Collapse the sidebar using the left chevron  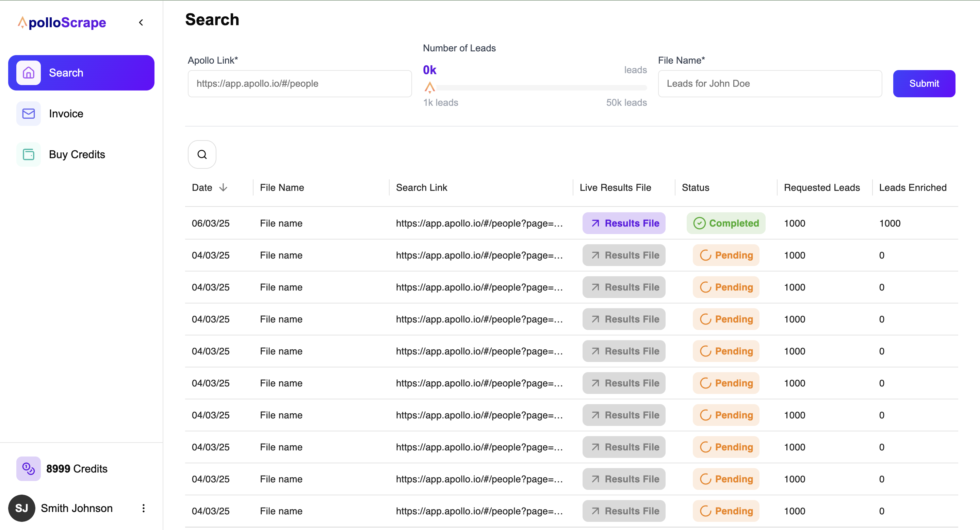pos(141,22)
